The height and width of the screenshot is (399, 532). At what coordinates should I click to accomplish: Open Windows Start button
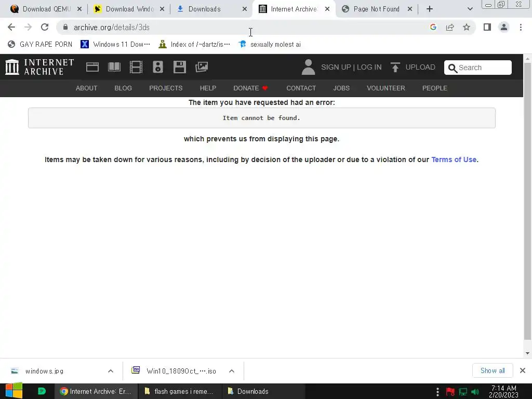14,391
